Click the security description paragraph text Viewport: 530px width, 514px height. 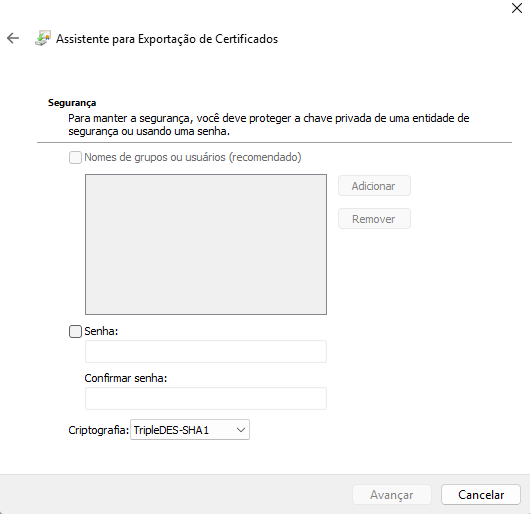coord(269,125)
